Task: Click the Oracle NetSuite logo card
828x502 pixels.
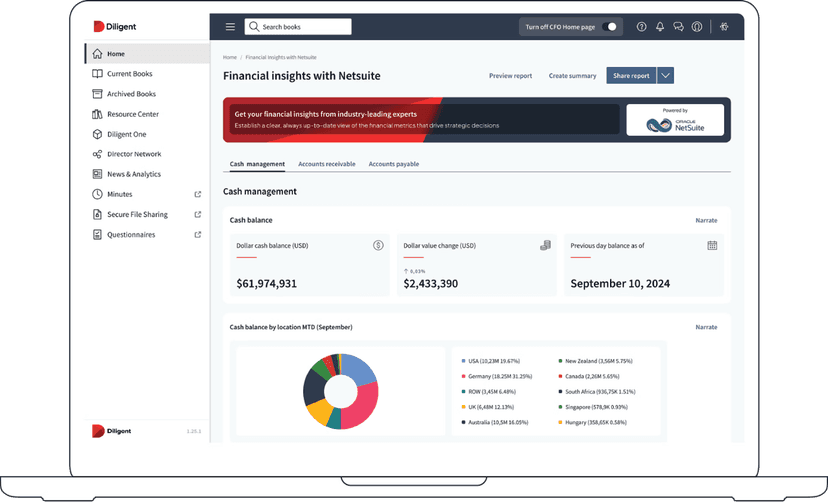Action: click(675, 120)
